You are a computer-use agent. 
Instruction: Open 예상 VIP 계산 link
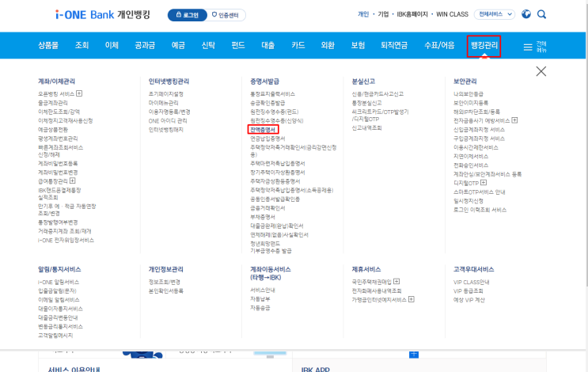(x=469, y=300)
